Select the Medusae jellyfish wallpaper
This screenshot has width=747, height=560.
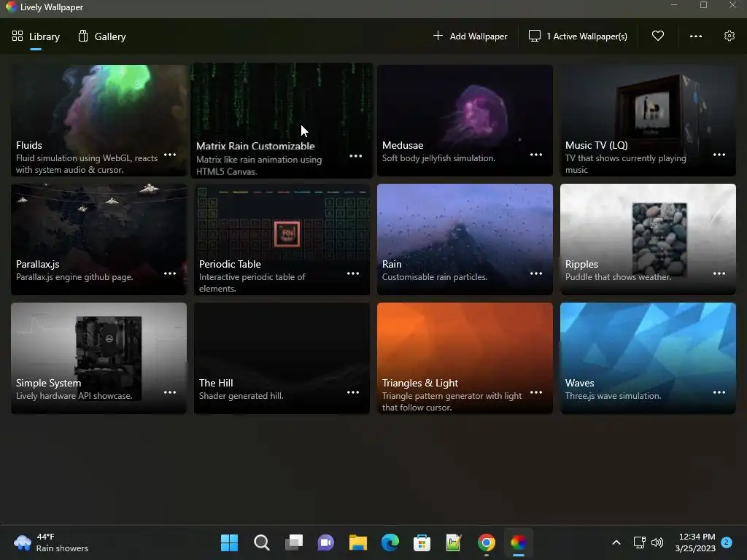click(465, 120)
